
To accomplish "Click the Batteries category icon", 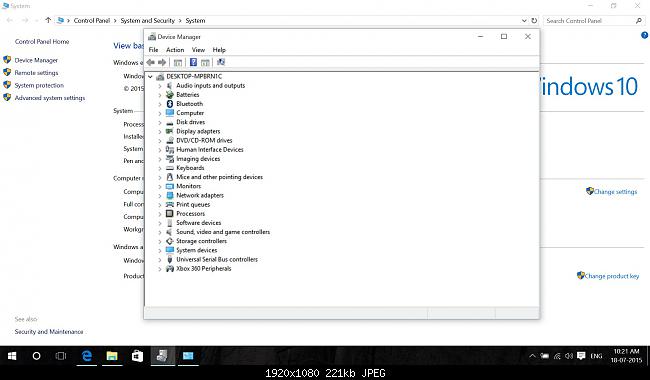I will [x=170, y=94].
